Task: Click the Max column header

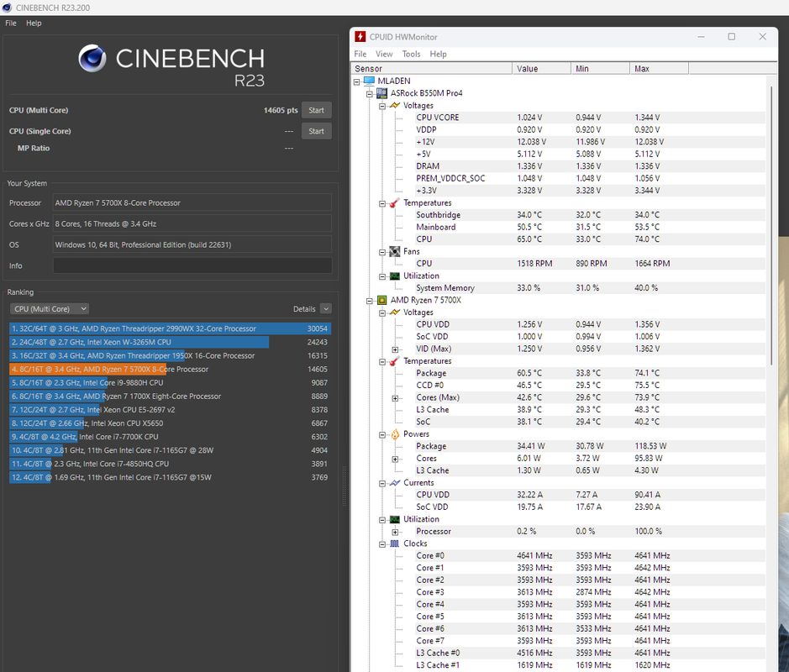Action: tap(659, 68)
